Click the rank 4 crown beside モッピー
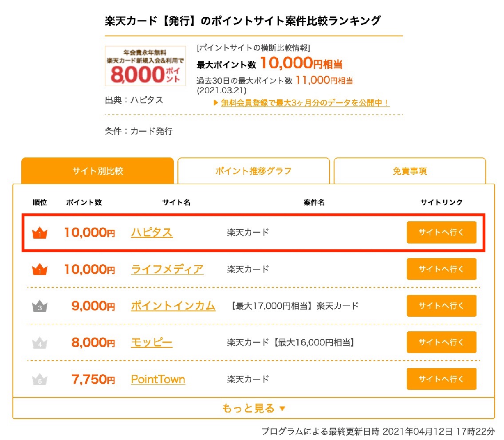The image size is (504, 440). click(40, 342)
